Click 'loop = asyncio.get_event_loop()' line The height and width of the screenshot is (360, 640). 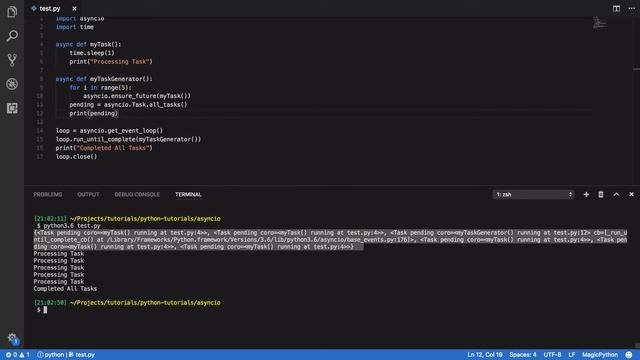[x=109, y=131]
